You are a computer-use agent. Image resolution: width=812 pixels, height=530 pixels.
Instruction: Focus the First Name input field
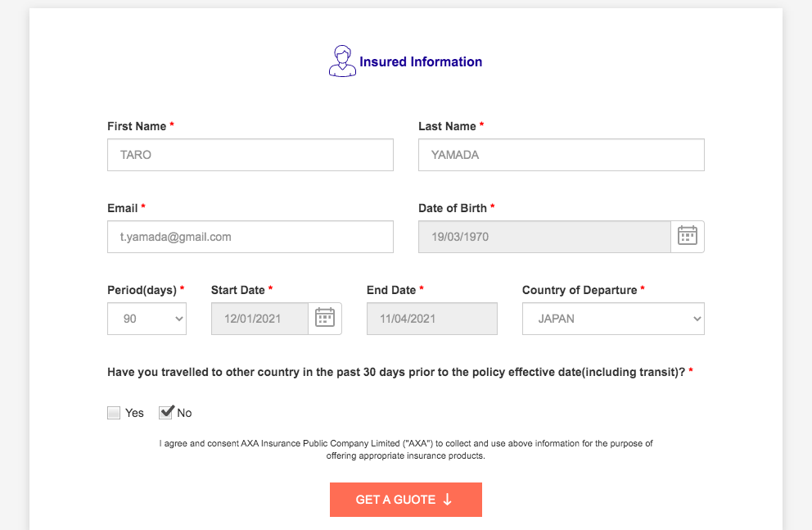click(x=250, y=155)
